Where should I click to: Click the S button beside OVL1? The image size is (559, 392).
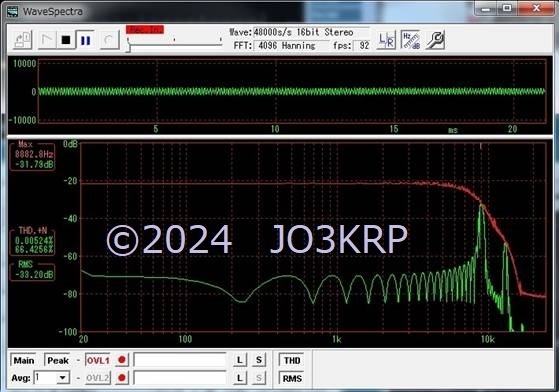pos(258,360)
